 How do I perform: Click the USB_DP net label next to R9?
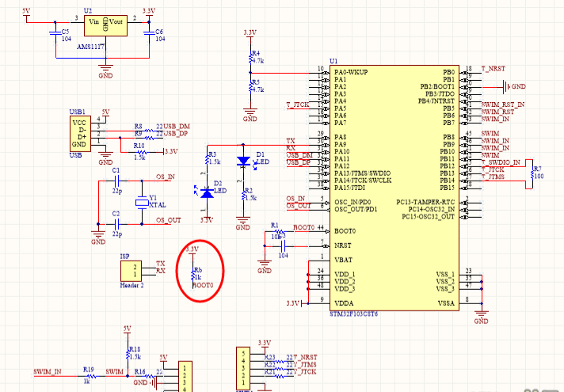click(176, 133)
